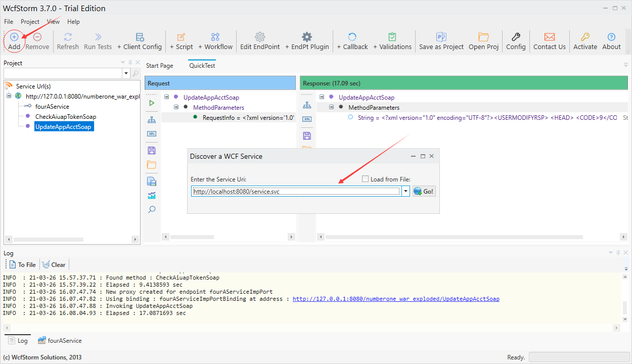The width and height of the screenshot is (632, 364).
Task: Open the search icon in Request panel
Action: (x=151, y=209)
